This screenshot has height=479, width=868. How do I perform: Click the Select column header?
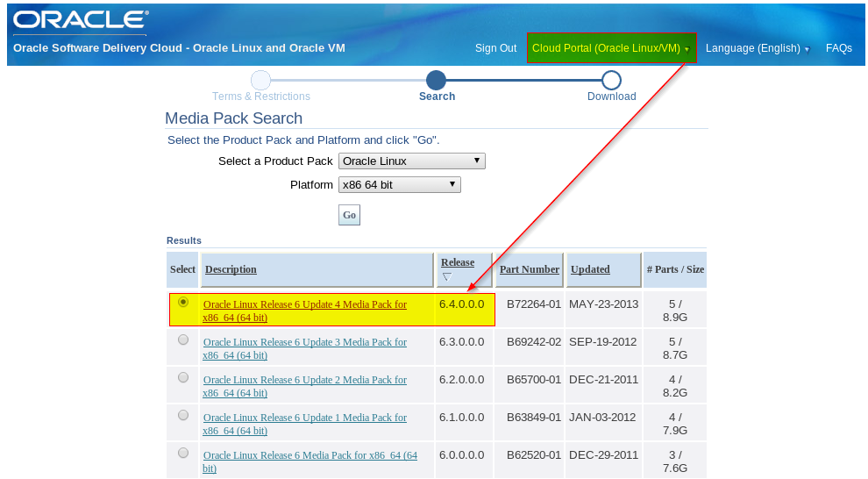[x=182, y=269]
